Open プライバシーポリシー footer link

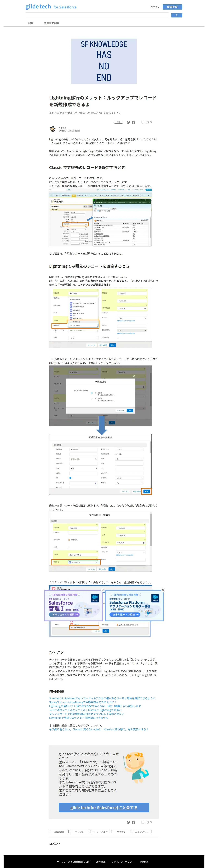[x=123, y=862]
